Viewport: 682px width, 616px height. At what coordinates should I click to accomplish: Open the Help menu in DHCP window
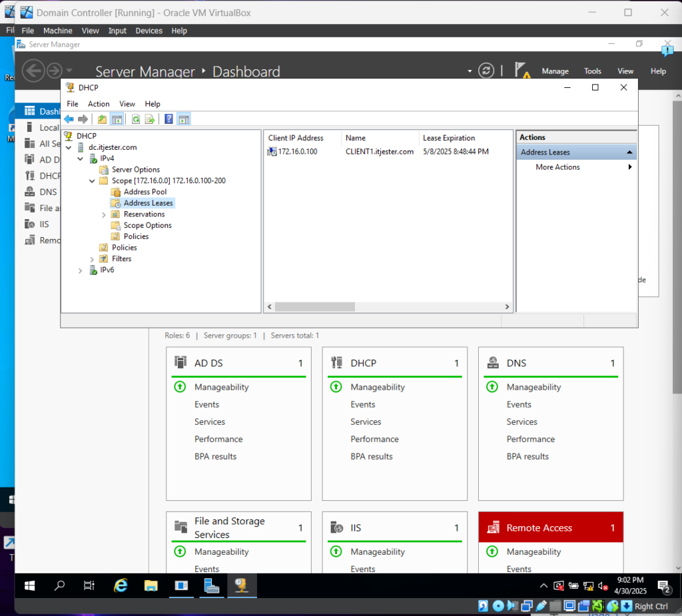[153, 104]
